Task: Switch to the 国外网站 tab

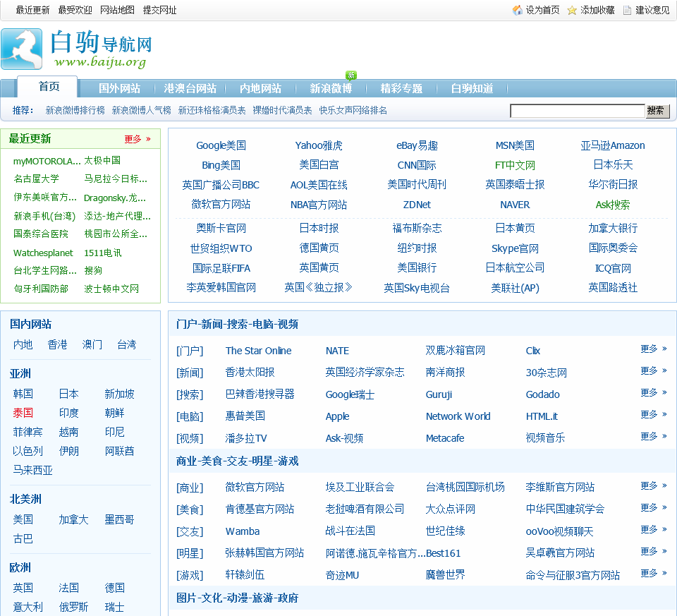Action: [x=119, y=89]
